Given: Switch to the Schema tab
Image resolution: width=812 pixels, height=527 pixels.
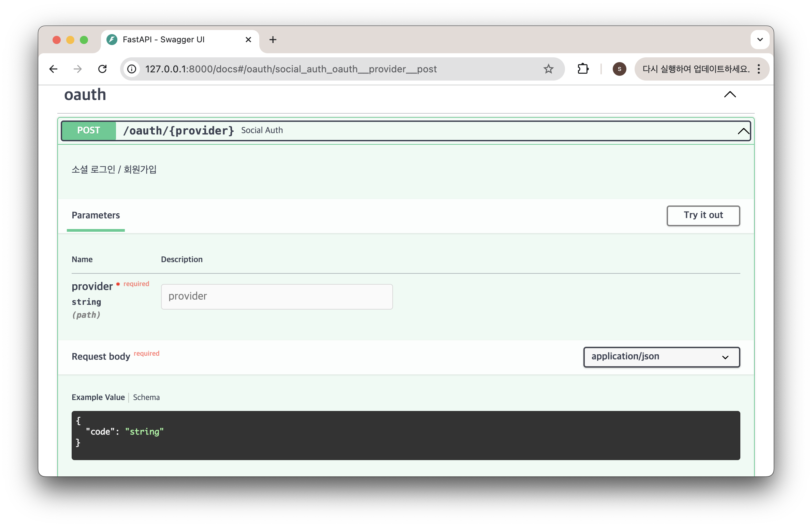Looking at the screenshot, I should [x=146, y=397].
